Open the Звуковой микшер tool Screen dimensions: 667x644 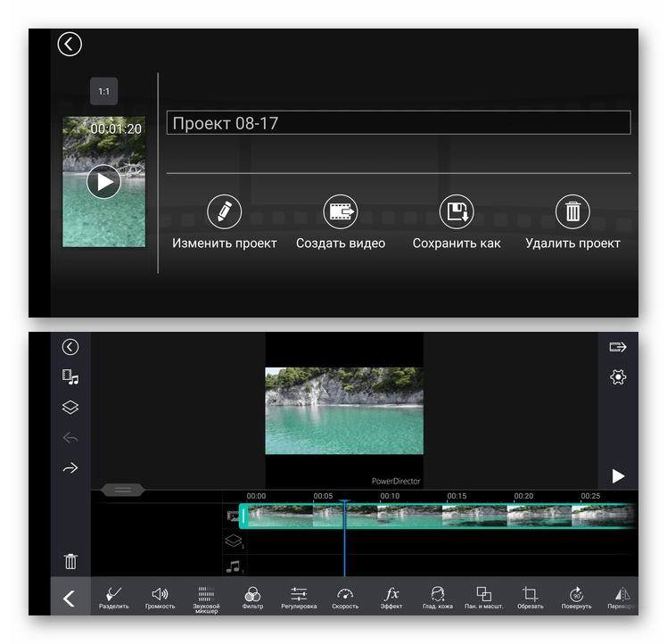pyautogui.click(x=206, y=599)
